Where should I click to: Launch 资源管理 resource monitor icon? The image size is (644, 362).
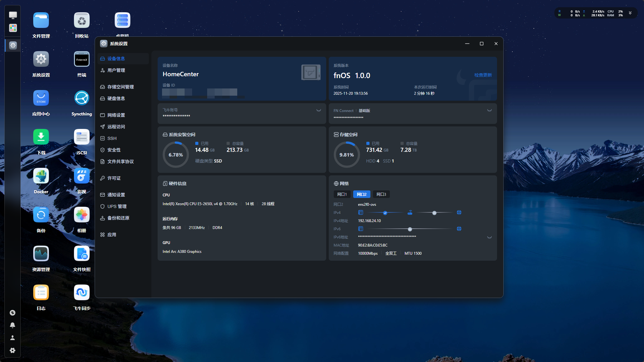point(41,254)
